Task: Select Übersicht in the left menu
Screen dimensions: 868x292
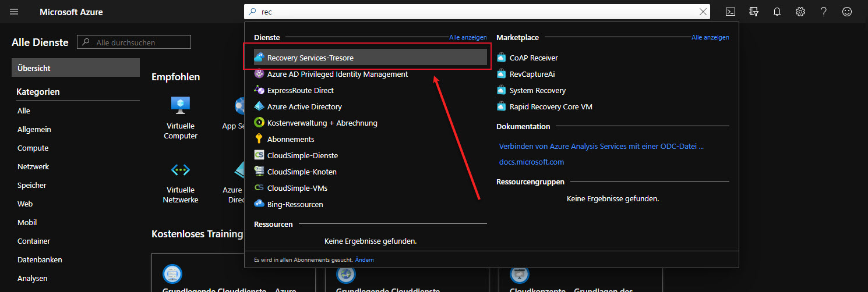Action: click(76, 68)
